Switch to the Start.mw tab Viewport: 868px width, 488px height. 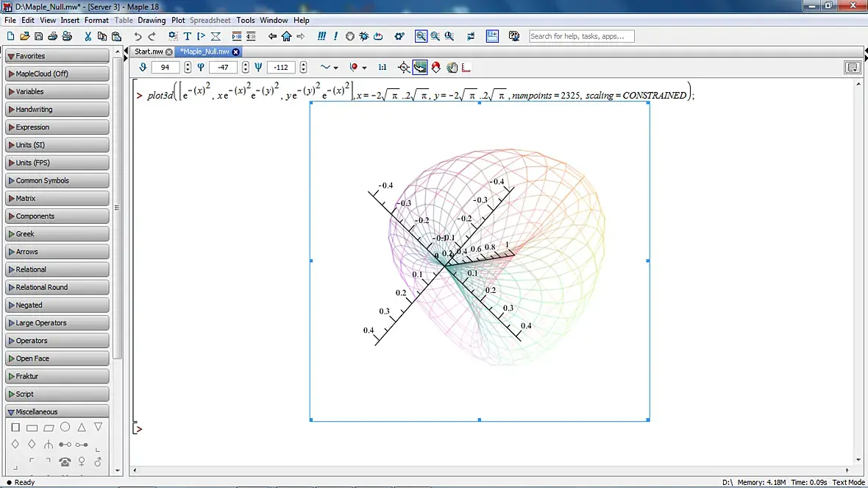pyautogui.click(x=149, y=52)
